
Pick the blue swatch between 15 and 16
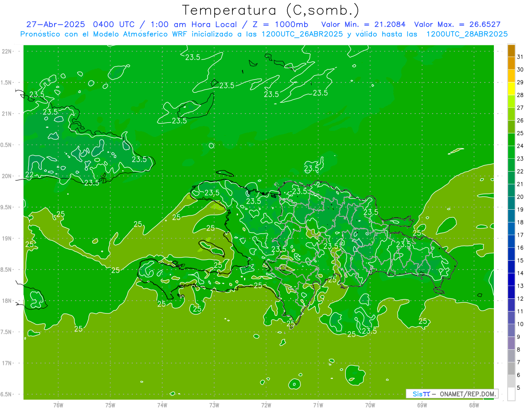(x=511, y=254)
